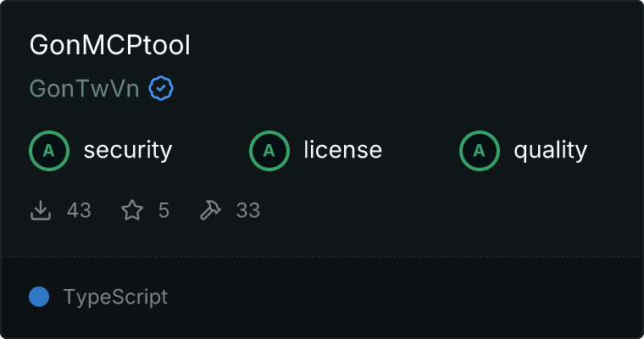Select the license label text
Viewport: 644px width, 339px height.
tap(343, 149)
